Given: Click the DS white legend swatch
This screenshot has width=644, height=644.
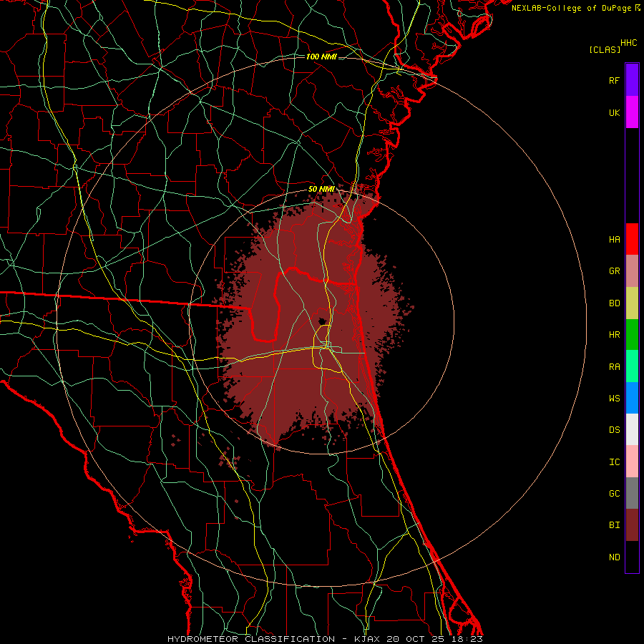Looking at the screenshot, I should pos(632,429).
